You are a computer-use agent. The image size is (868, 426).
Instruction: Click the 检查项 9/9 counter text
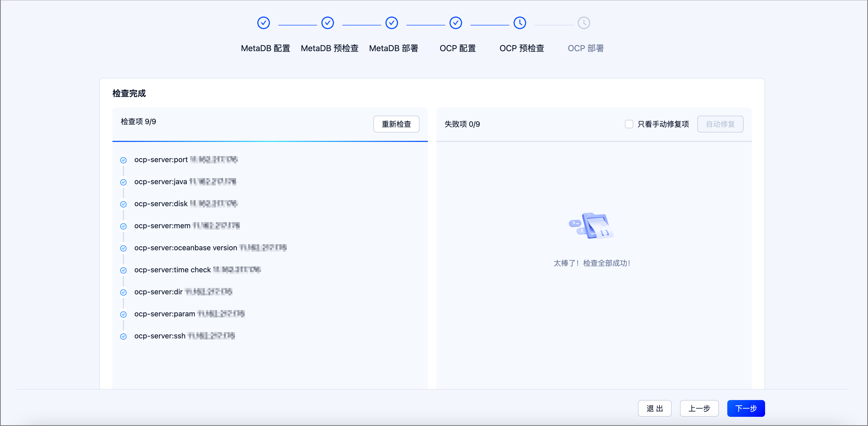tap(138, 121)
